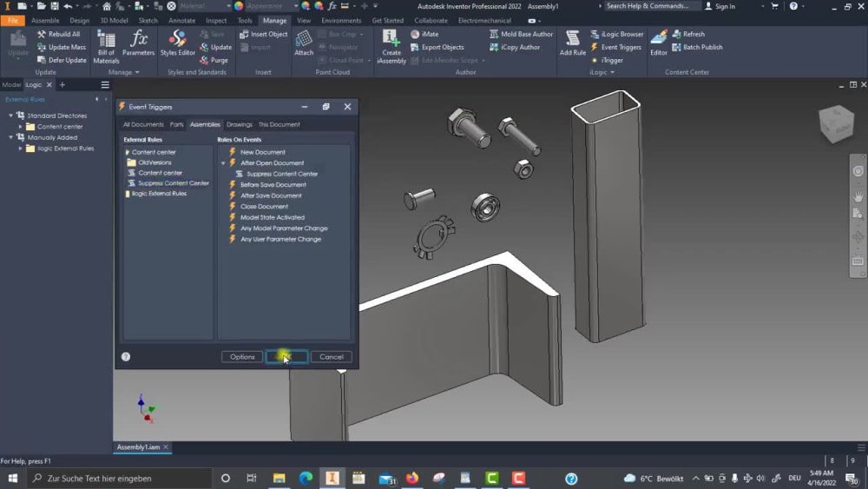Open Mold Base Author
868x489 pixels.
(521, 34)
